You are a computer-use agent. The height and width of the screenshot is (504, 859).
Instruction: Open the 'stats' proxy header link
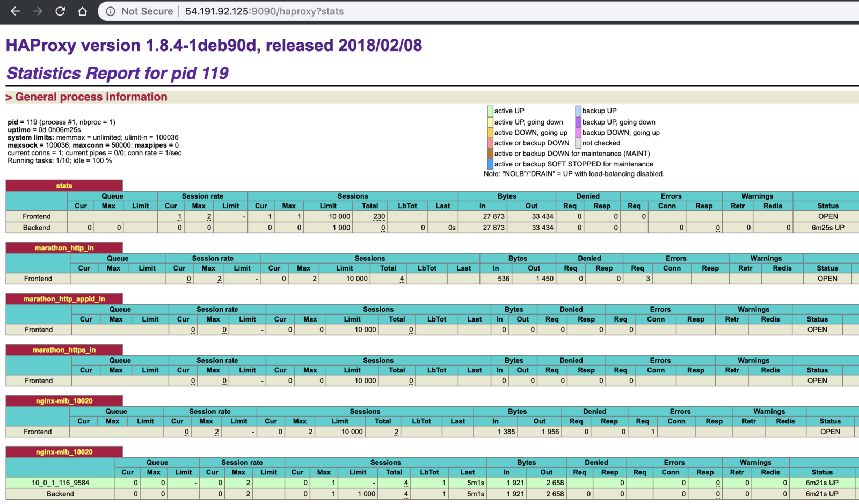click(x=64, y=186)
